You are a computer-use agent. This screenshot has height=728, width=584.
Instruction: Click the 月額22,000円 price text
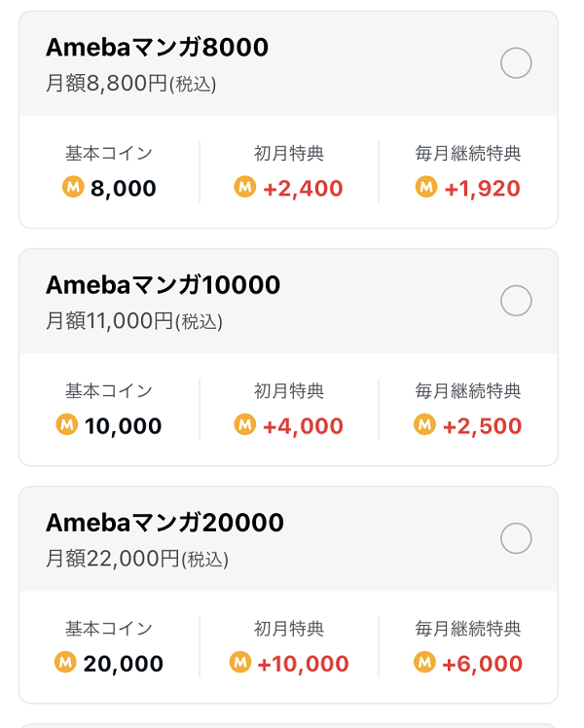112,559
